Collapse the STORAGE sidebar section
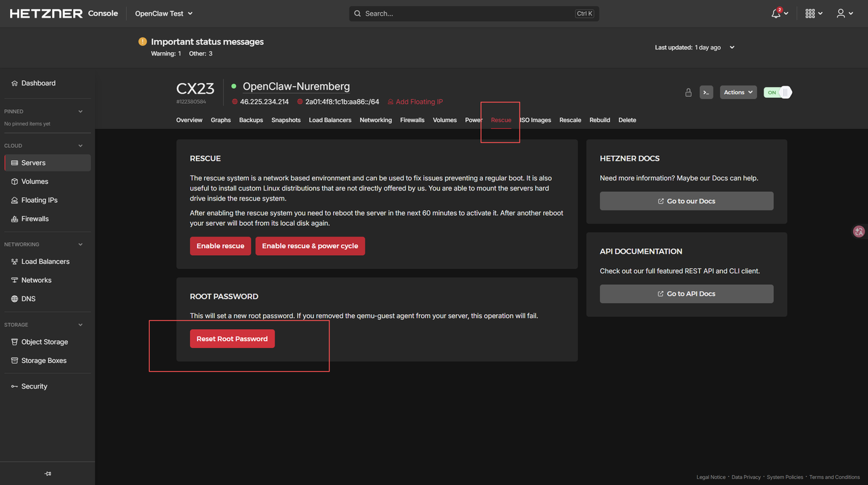 [x=81, y=325]
